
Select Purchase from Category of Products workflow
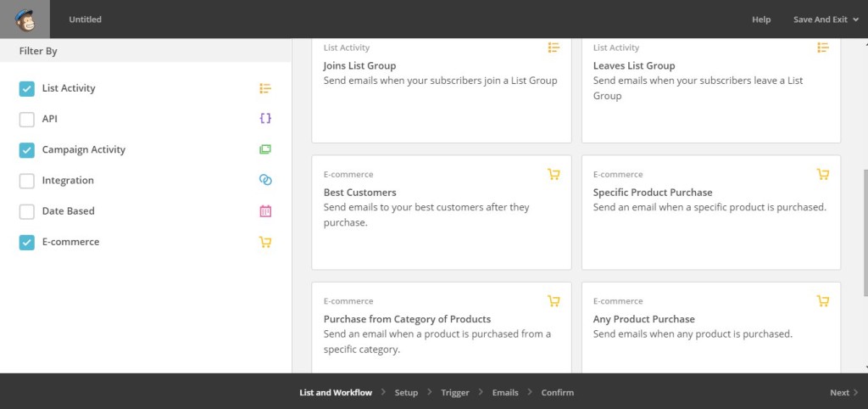click(442, 328)
